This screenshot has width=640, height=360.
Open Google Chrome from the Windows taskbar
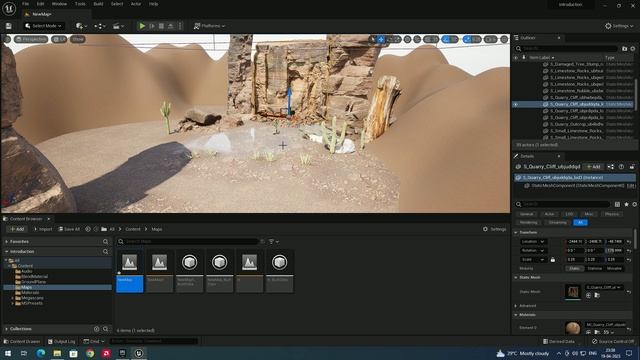[x=90, y=353]
